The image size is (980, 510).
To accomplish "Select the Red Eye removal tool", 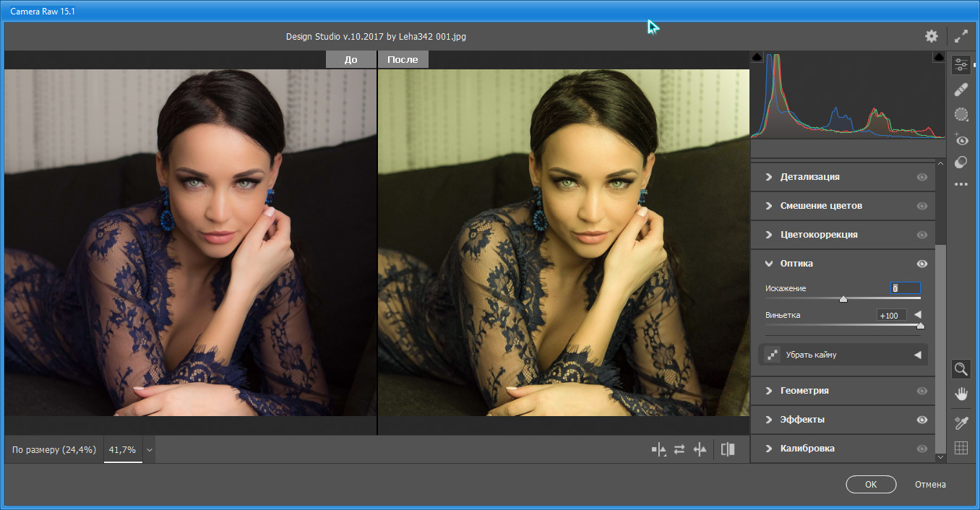I will (x=960, y=139).
